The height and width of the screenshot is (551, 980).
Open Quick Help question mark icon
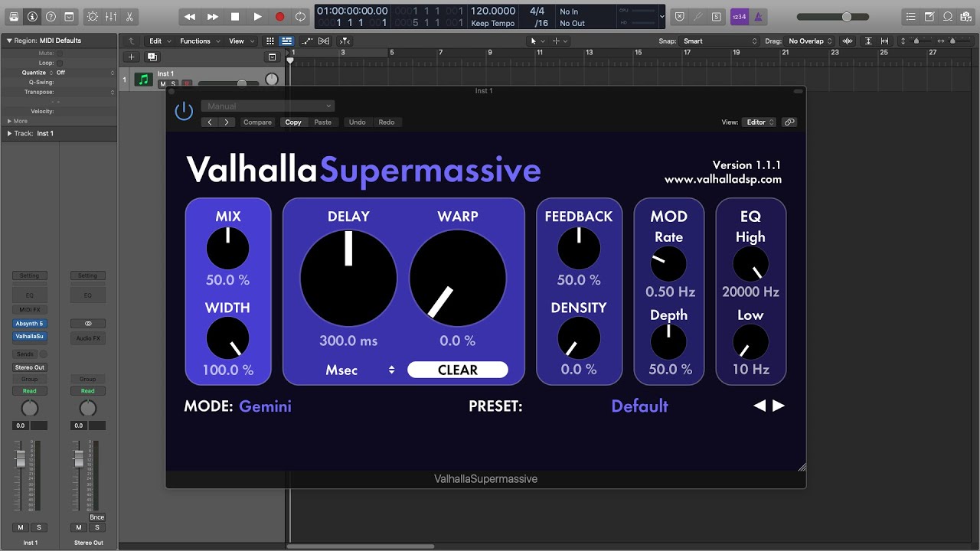(51, 16)
